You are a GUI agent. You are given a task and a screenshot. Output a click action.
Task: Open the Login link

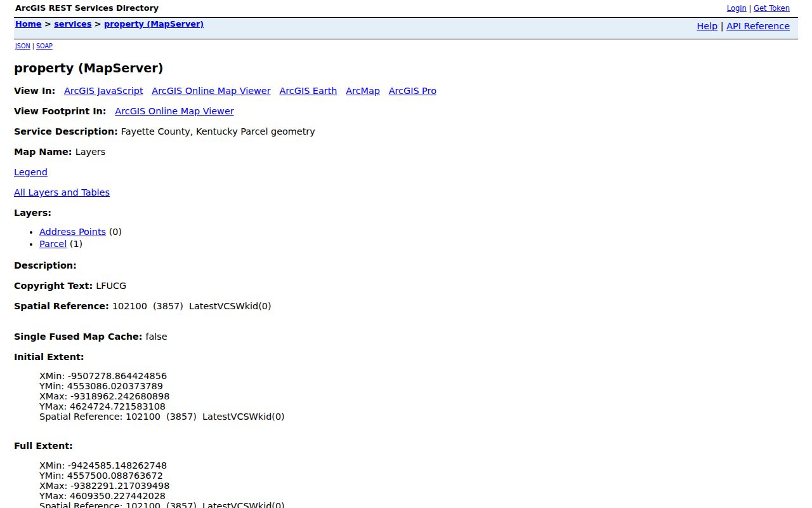point(737,8)
